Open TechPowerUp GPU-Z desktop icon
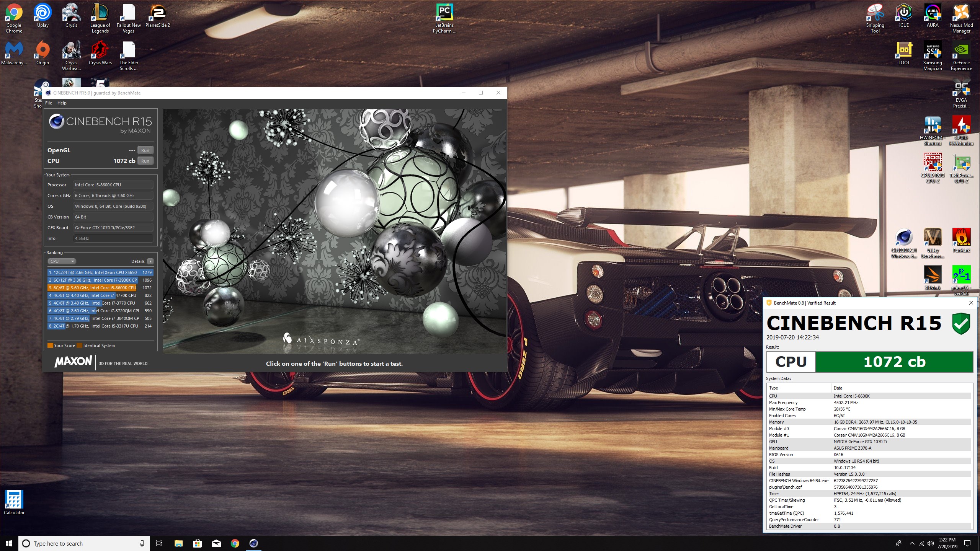Viewport: 980px width, 551px height. 961,168
